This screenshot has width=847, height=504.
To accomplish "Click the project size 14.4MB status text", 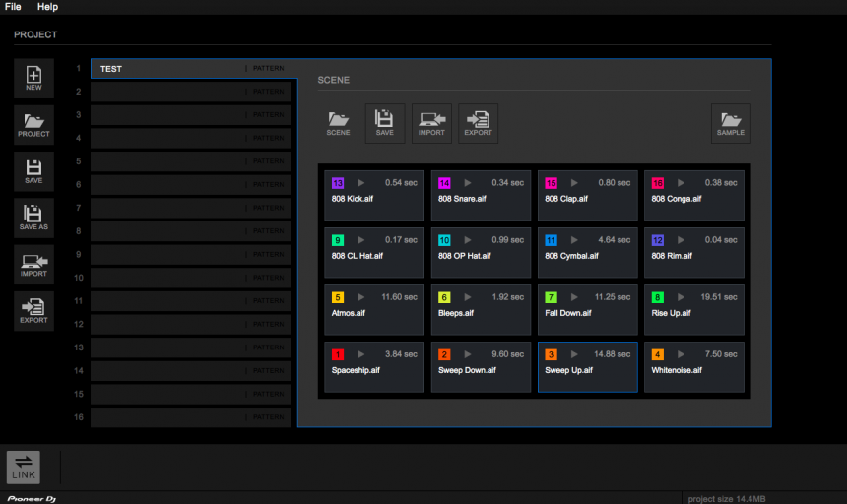I will [x=727, y=499].
